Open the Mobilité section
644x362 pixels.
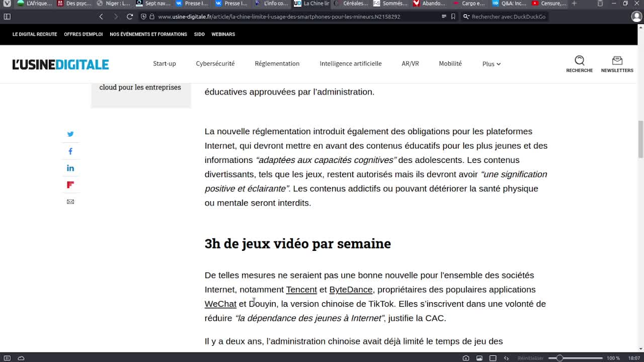pos(450,64)
